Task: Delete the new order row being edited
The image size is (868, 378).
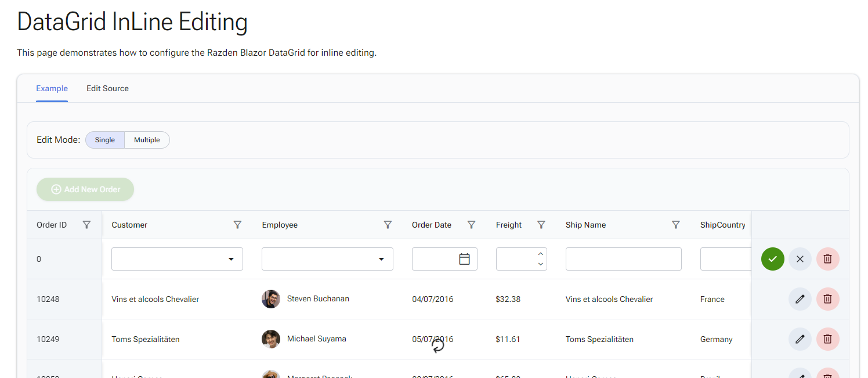Action: point(828,259)
